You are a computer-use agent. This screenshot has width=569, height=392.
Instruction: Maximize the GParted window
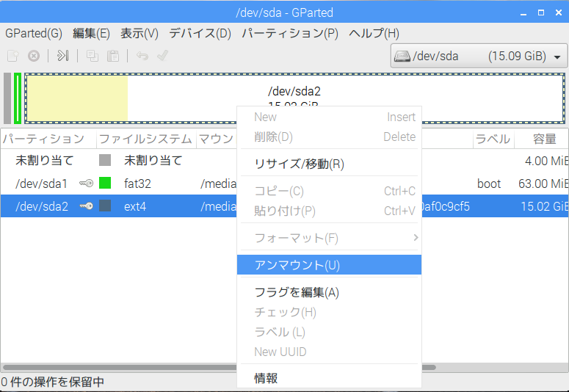click(x=541, y=12)
